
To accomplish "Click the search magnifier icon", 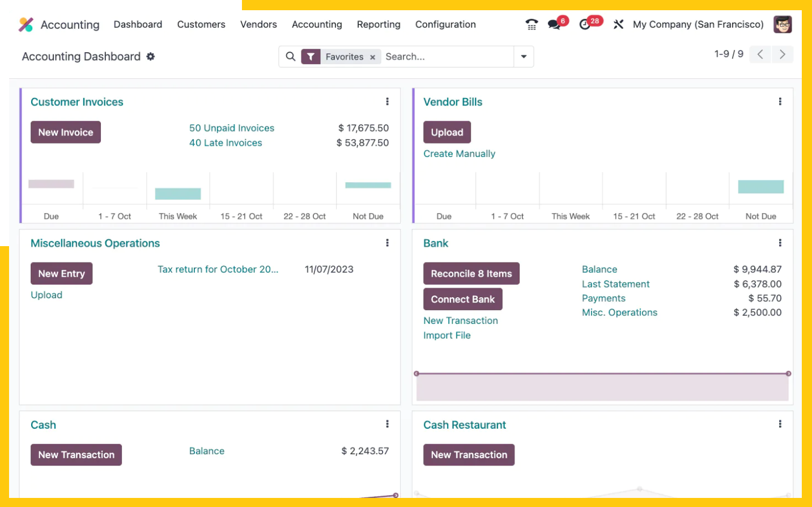I will point(291,57).
